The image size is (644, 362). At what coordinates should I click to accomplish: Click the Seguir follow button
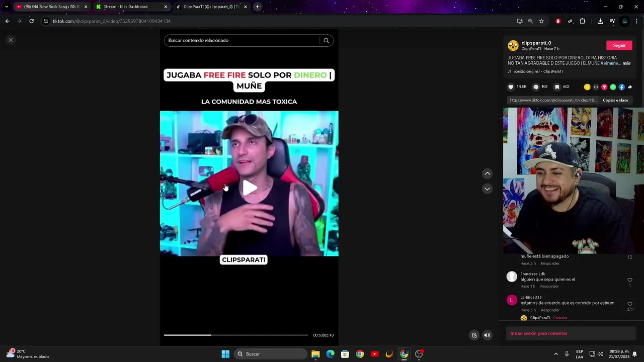[x=619, y=45]
